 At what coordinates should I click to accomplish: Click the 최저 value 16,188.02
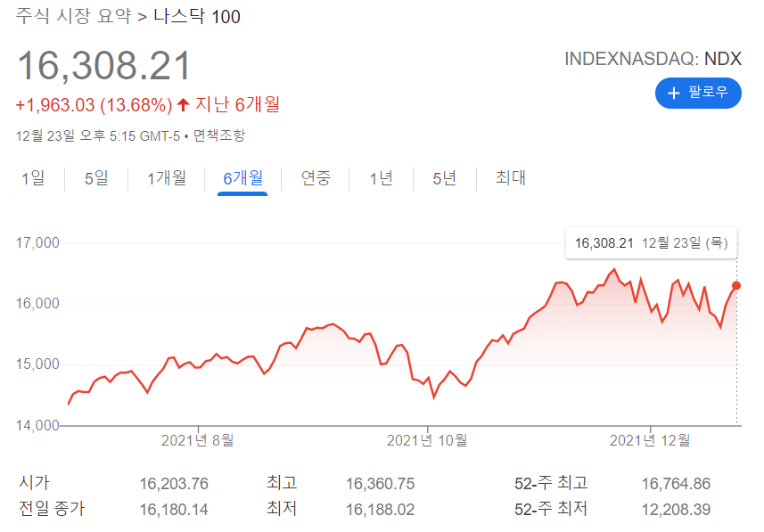pos(380,509)
